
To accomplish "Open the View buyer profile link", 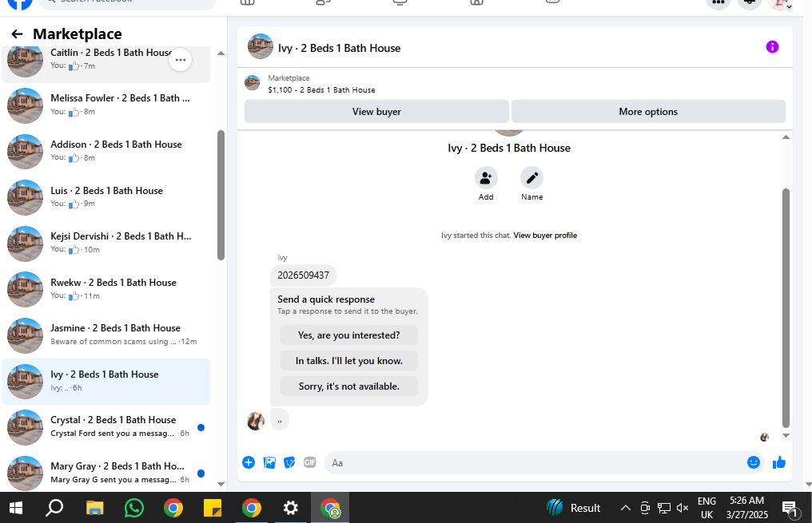I will click(545, 236).
